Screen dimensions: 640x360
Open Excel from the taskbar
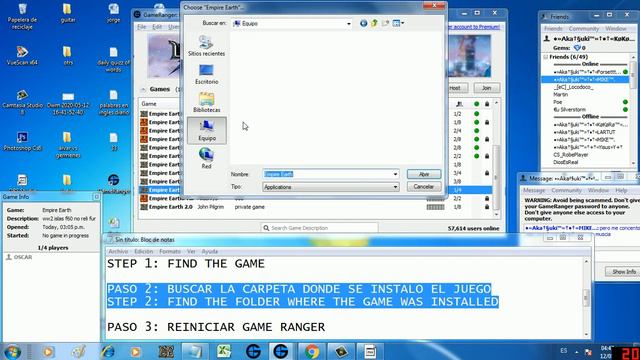(x=224, y=351)
